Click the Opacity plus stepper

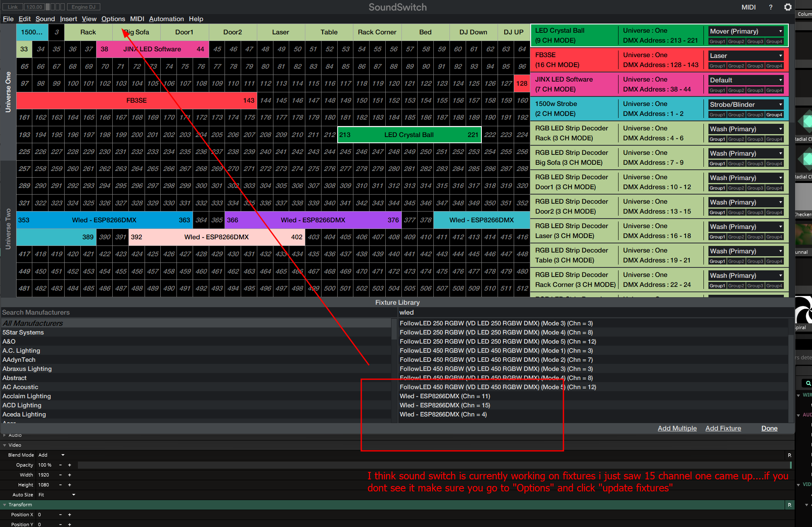pyautogui.click(x=70, y=465)
